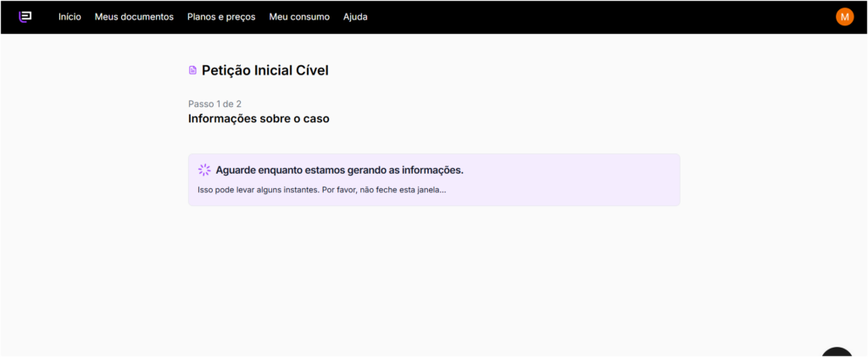Open the Início page
This screenshot has height=357, width=868.
70,17
